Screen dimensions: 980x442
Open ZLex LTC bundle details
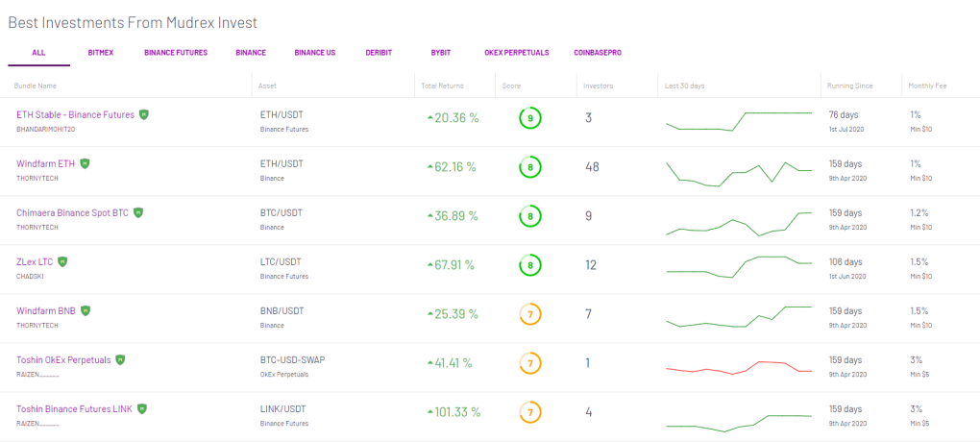35,262
